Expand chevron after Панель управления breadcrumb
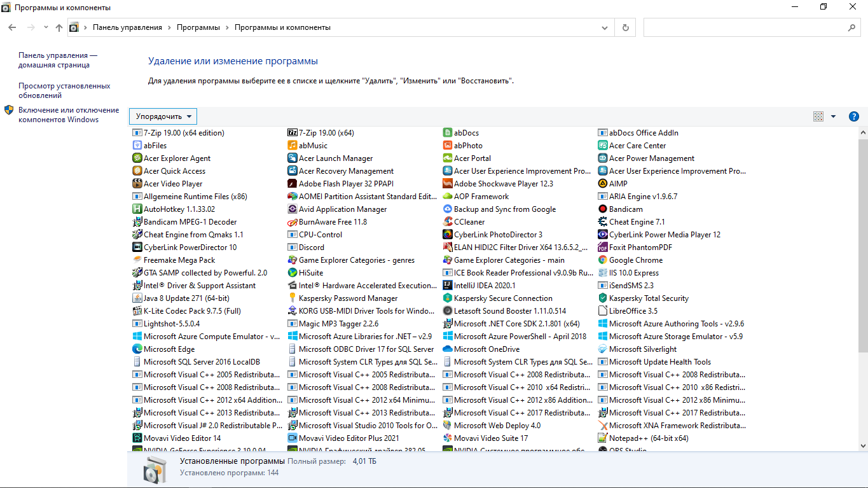868x488 pixels. 170,27
